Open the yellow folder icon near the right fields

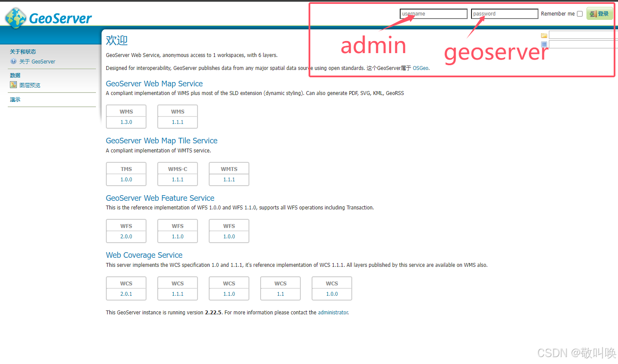(x=544, y=35)
